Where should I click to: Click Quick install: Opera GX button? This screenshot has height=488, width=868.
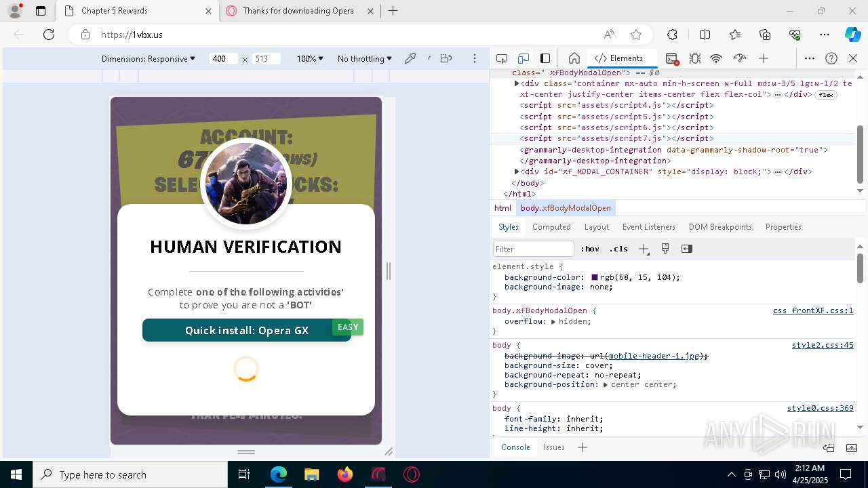247,330
